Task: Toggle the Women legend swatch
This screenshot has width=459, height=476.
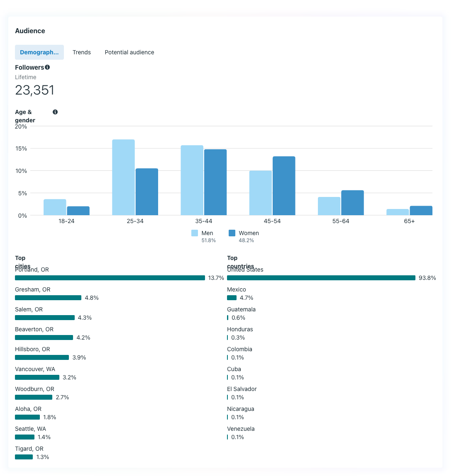Action: click(232, 233)
